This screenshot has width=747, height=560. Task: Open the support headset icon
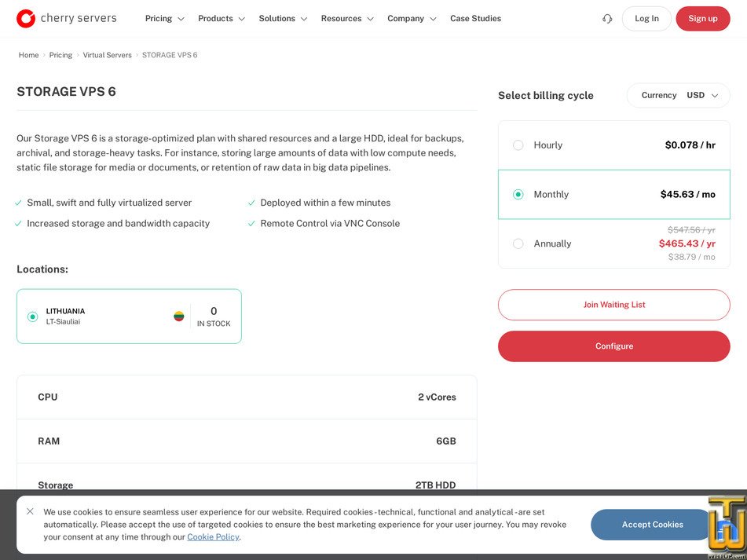(x=607, y=19)
